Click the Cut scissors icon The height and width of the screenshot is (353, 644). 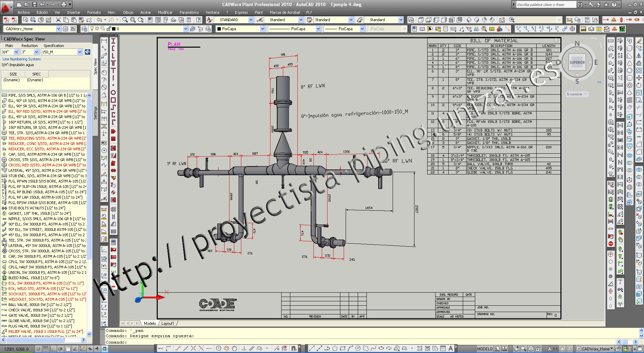pos(58,20)
